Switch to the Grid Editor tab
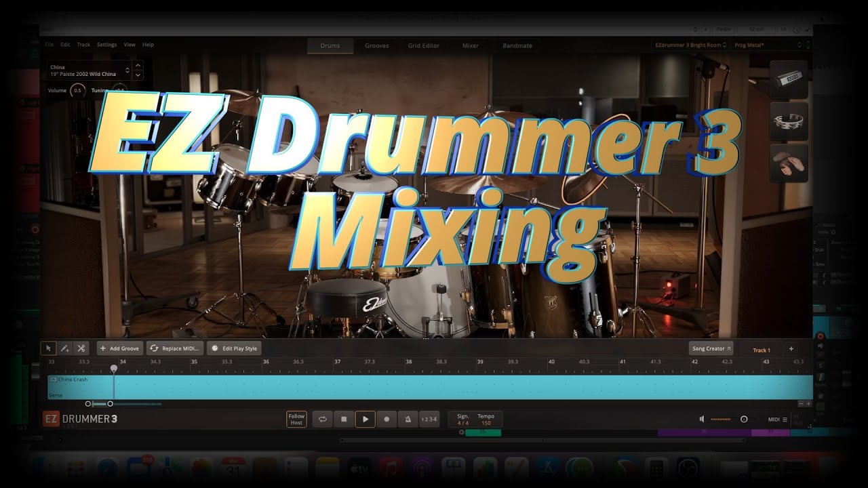Viewport: 868px width, 488px height. (x=424, y=45)
